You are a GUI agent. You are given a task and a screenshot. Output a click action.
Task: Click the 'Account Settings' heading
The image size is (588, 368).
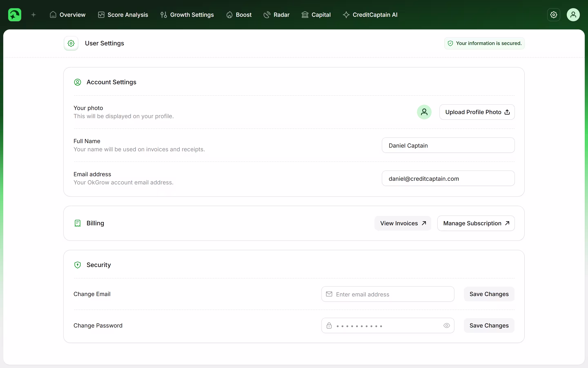[111, 82]
